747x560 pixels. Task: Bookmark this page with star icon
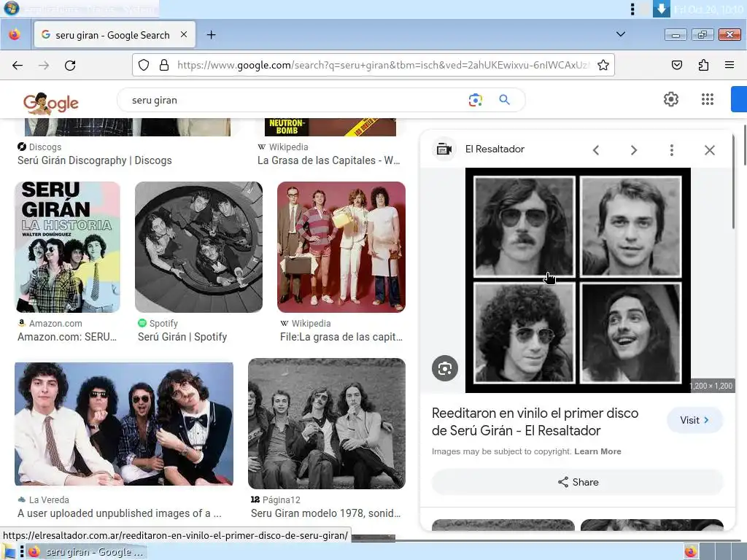(603, 65)
